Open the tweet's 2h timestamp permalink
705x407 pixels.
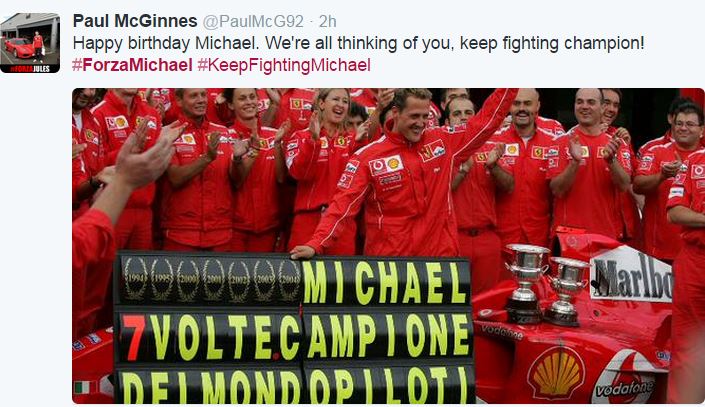click(x=327, y=21)
